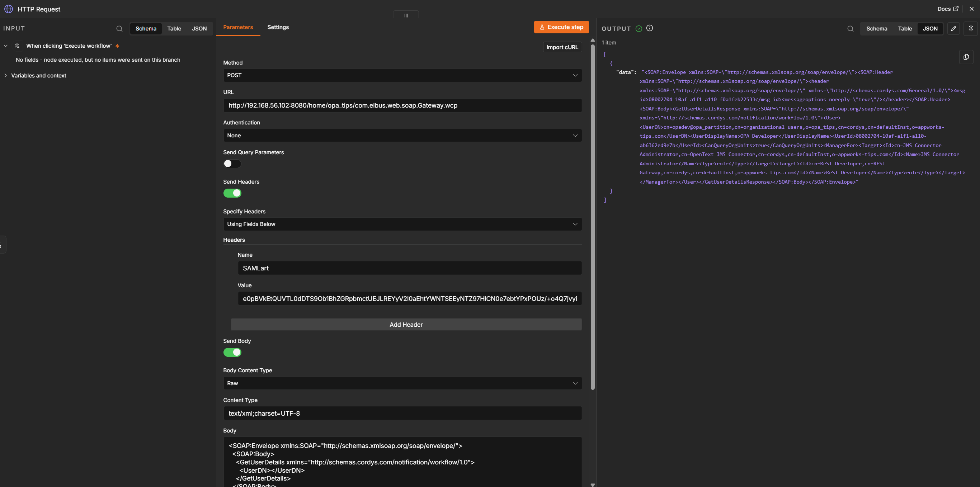Click the "1 item" output count

pyautogui.click(x=609, y=43)
